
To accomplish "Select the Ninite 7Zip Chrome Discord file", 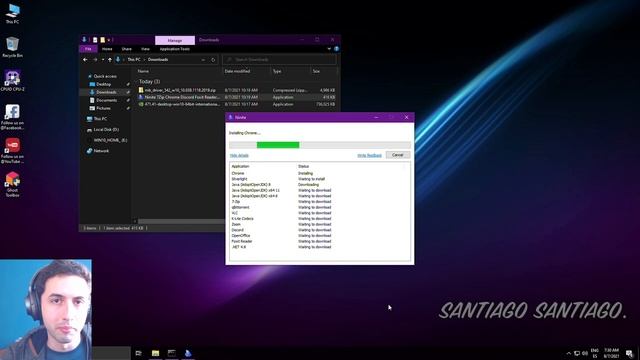I will click(236, 97).
